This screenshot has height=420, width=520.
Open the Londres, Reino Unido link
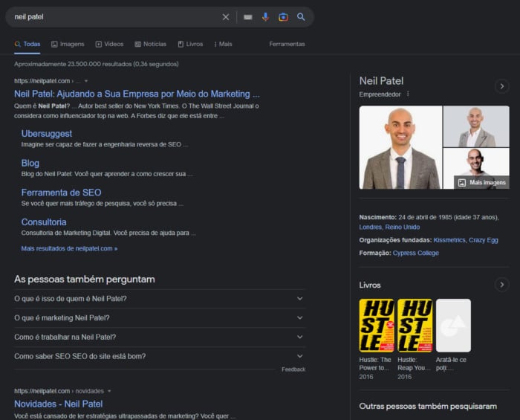(389, 227)
